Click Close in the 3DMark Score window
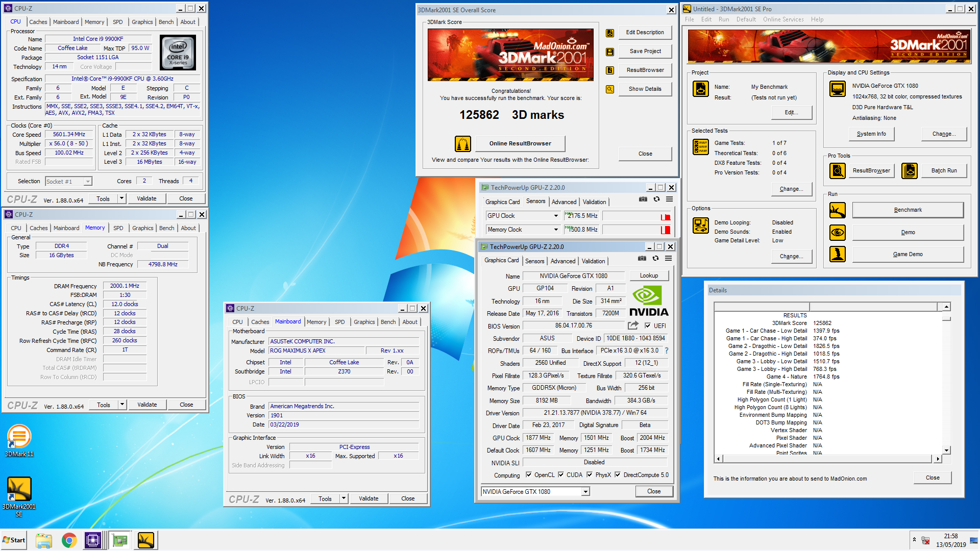980x551 pixels. 645,154
